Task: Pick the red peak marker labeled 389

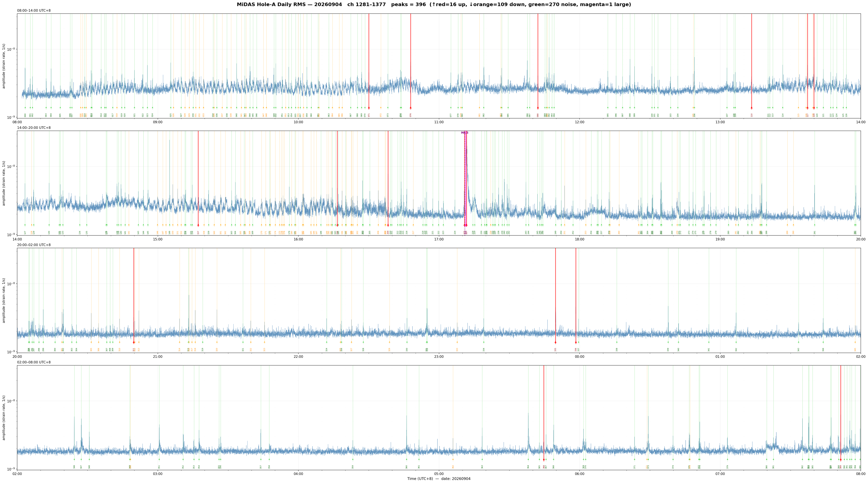Action: pyautogui.click(x=840, y=459)
